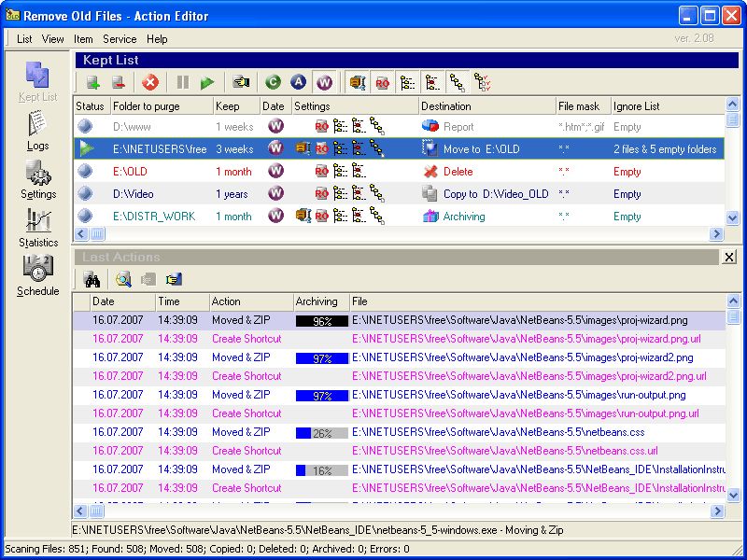Select the E:\DISTR_WORK archiving row
Image resolution: width=747 pixels, height=560 pixels.
click(x=400, y=217)
